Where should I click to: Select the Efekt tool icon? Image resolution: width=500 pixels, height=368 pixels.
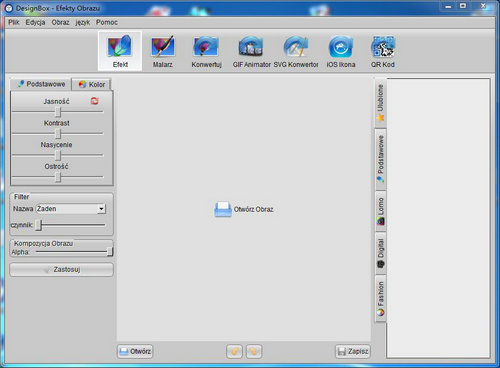point(120,51)
